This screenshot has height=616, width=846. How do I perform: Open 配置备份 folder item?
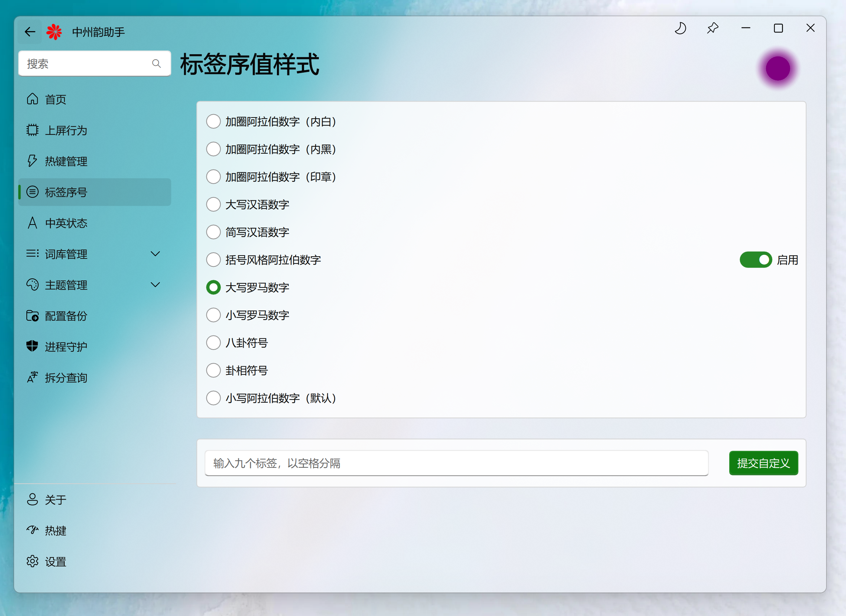(66, 316)
